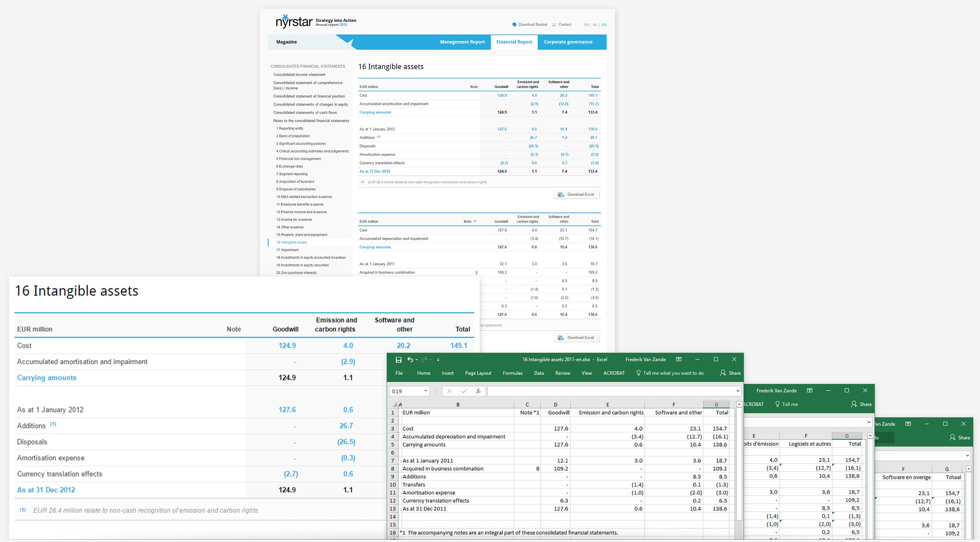Open the Corporate governance tab

coord(568,42)
